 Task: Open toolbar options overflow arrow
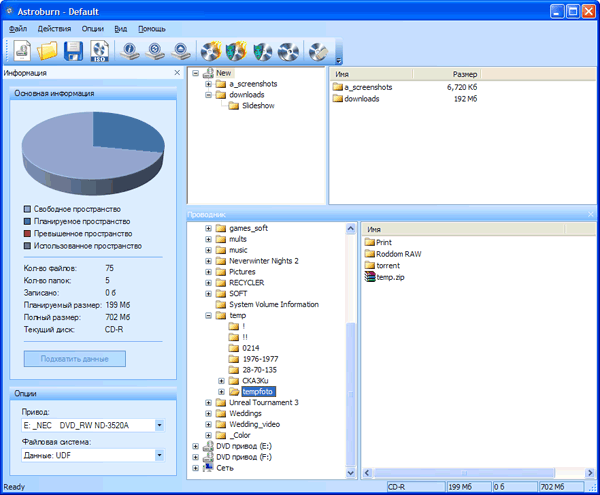[338, 60]
